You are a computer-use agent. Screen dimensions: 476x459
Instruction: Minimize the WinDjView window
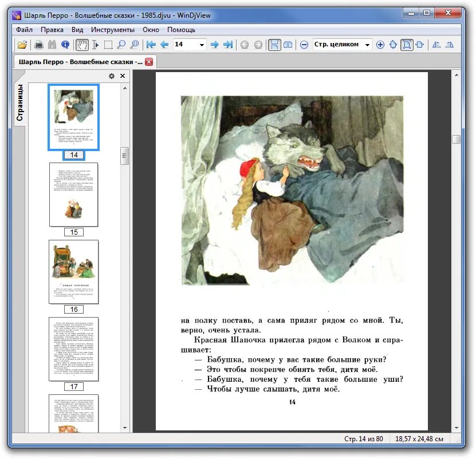coord(411,13)
